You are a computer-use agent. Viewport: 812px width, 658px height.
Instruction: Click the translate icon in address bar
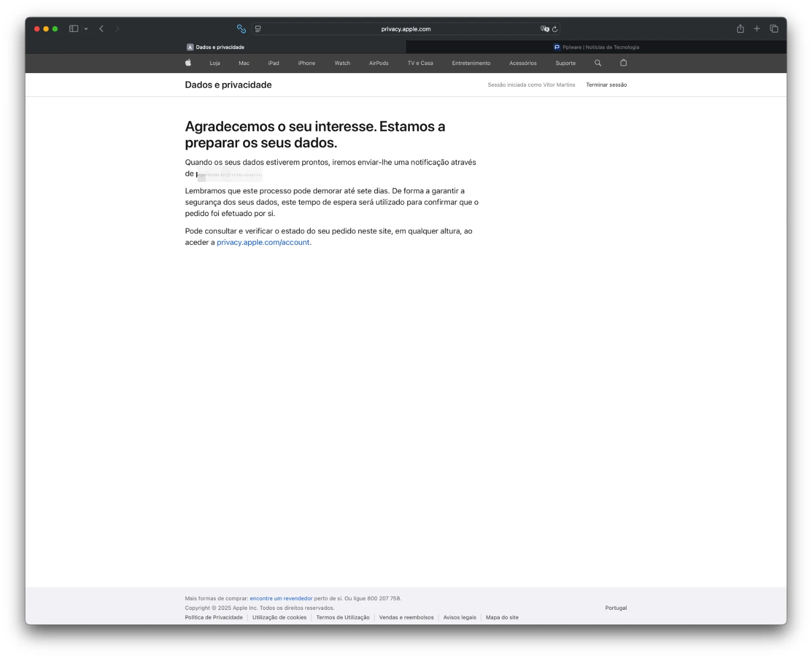pos(544,29)
